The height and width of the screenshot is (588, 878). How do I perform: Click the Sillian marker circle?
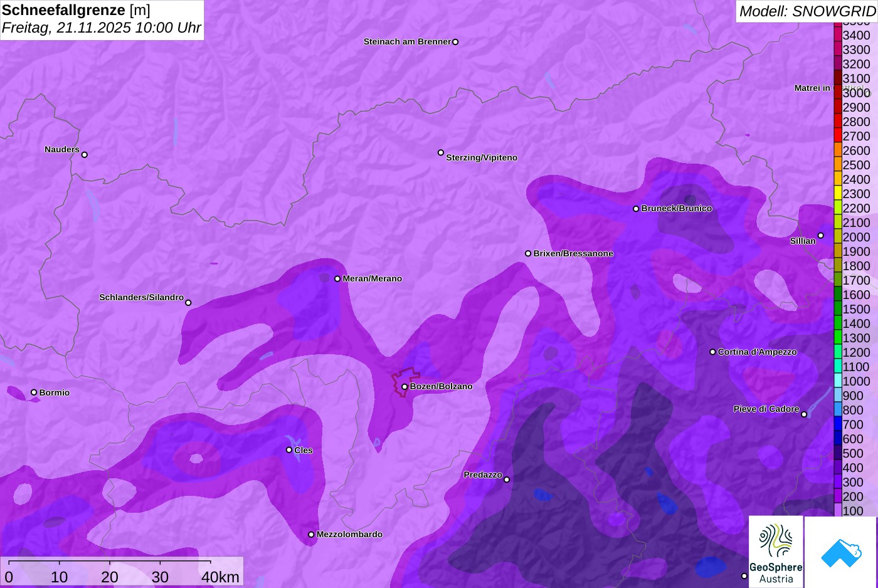(820, 236)
